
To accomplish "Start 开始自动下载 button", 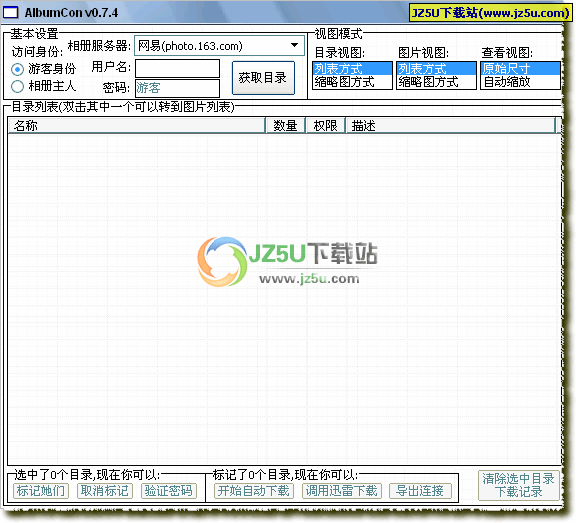I will pyautogui.click(x=253, y=491).
